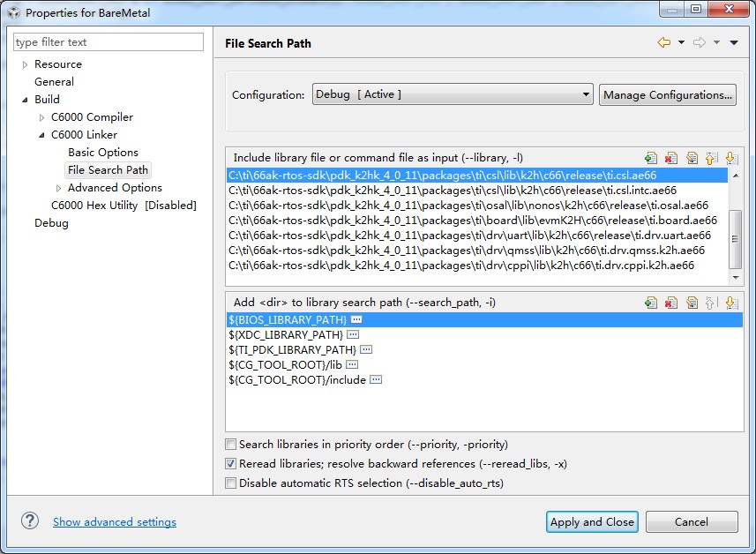Click the type filter text field

pos(109,42)
